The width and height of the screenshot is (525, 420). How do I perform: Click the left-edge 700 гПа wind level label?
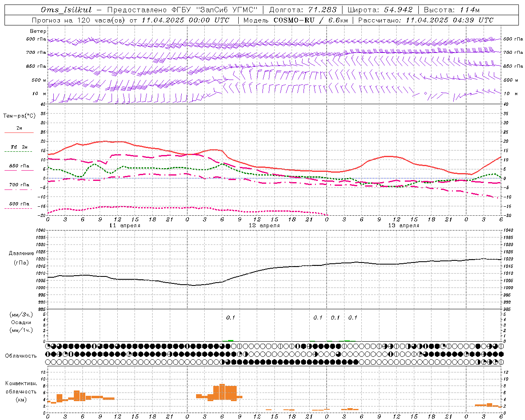[36, 52]
